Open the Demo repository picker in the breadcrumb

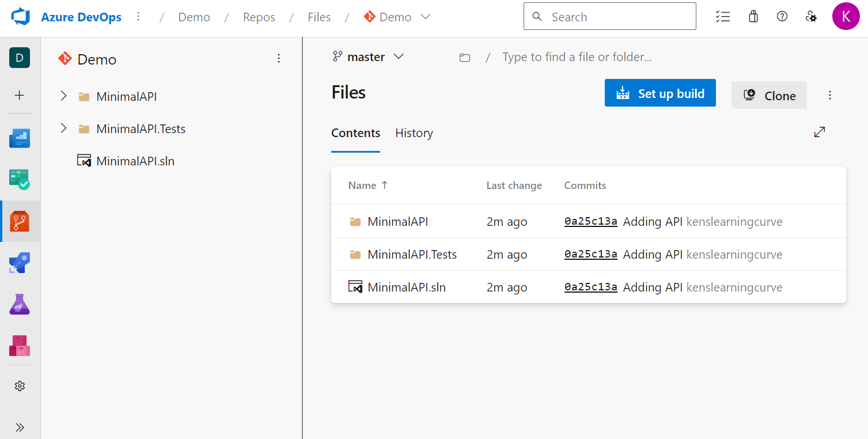click(396, 17)
